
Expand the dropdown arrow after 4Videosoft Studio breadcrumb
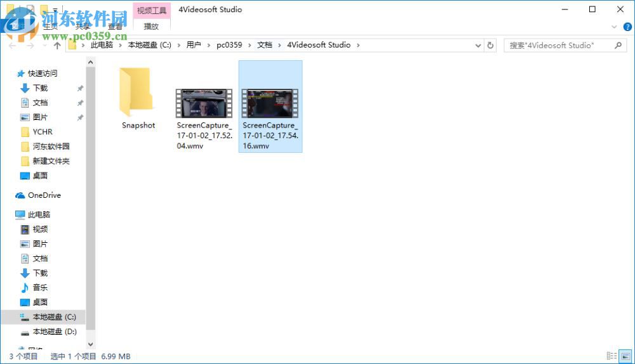click(358, 45)
